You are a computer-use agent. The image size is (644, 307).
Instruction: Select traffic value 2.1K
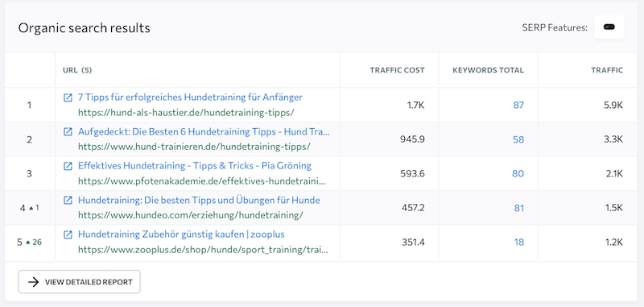[x=614, y=174]
